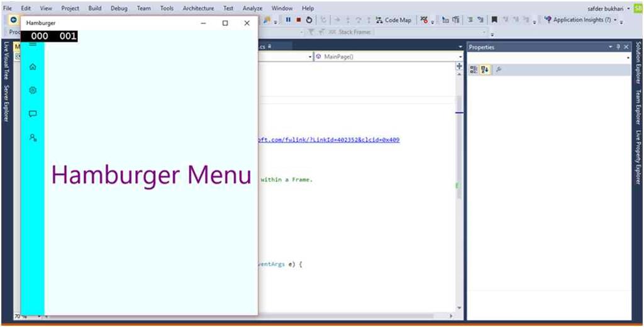Click the safder bukhari account name
This screenshot has height=327, width=644.
(607, 8)
